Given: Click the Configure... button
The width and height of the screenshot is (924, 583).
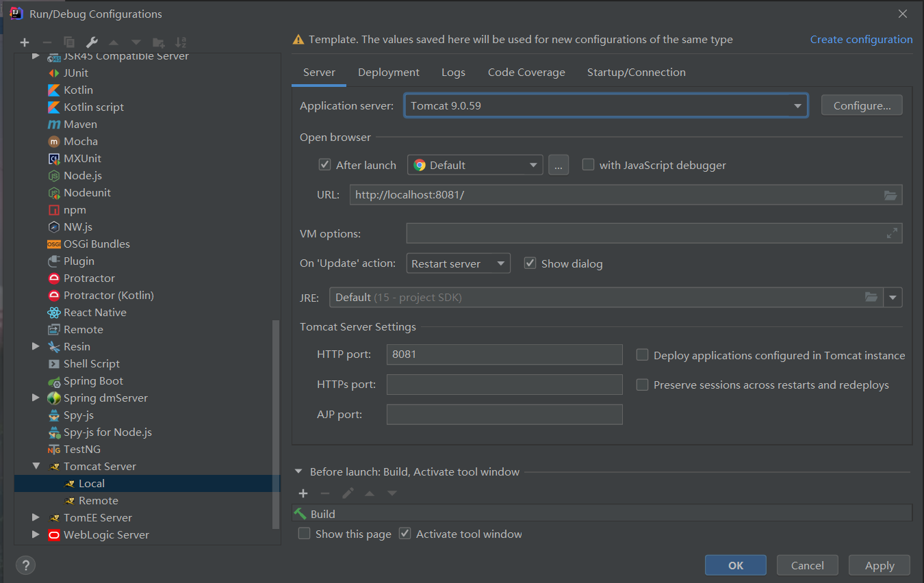Looking at the screenshot, I should (862, 105).
